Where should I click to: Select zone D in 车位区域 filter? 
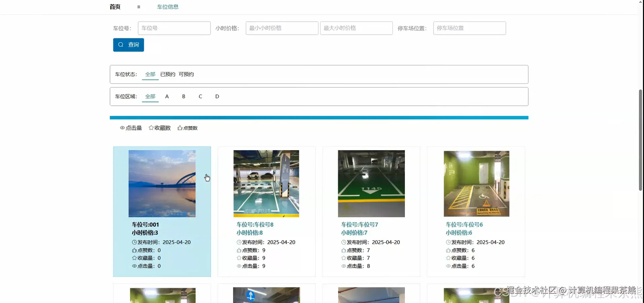pos(217,96)
